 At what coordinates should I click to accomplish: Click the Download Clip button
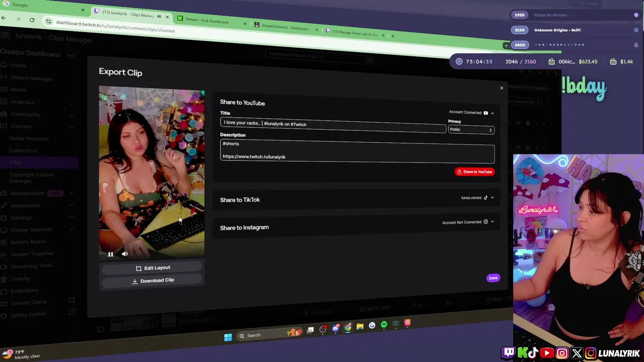coord(152,281)
